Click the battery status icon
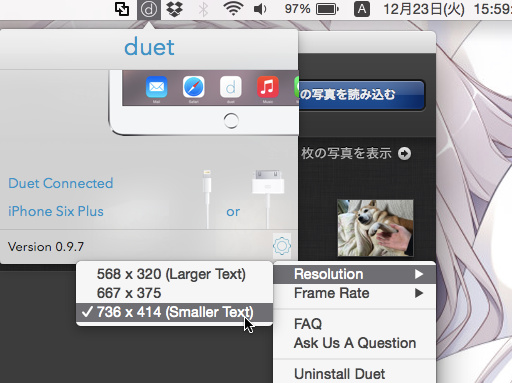 coord(327,9)
